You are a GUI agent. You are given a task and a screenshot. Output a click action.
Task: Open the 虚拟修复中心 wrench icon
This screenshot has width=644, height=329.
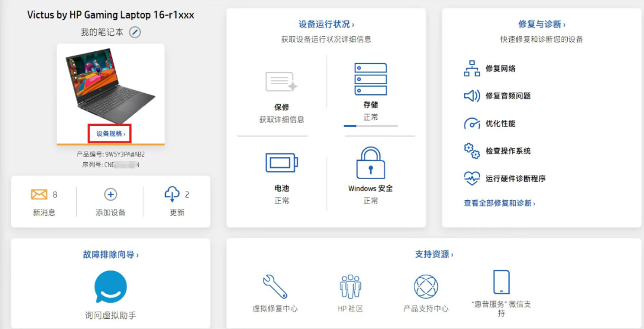(x=275, y=287)
